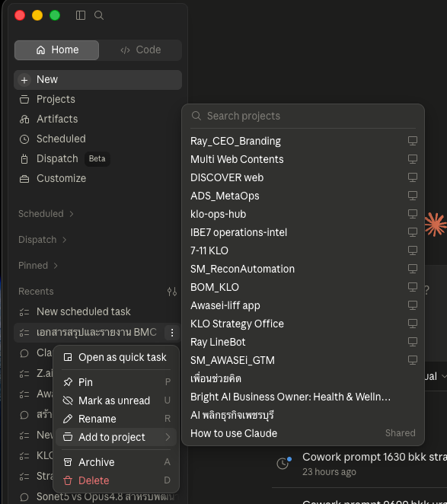Click monitor icon beside klo-ops-hub
447x504 pixels.
413,214
